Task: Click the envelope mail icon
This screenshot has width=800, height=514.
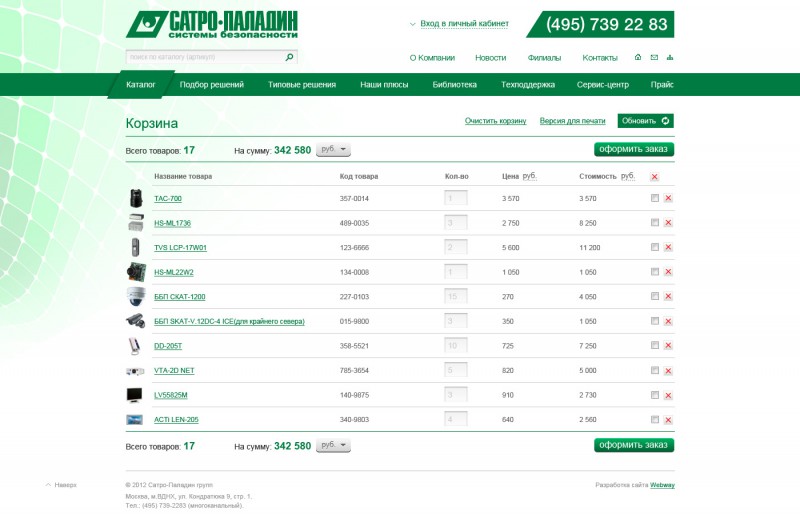Action: (654, 57)
